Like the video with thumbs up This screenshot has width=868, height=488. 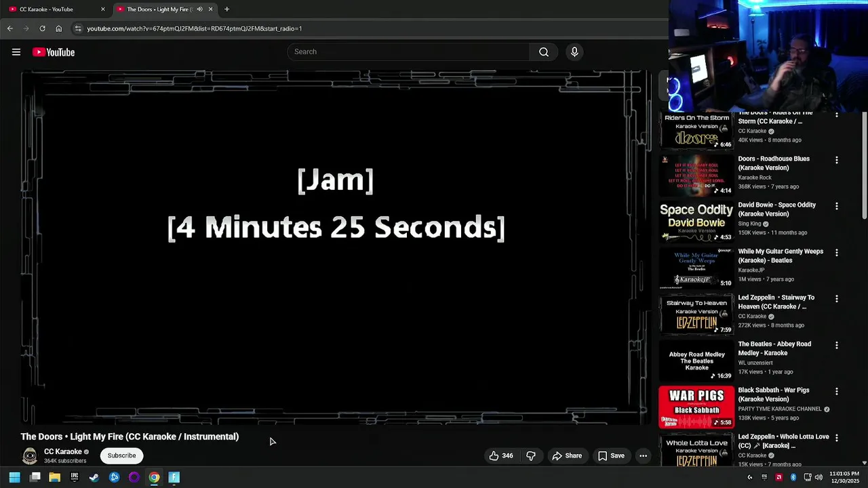click(x=494, y=456)
